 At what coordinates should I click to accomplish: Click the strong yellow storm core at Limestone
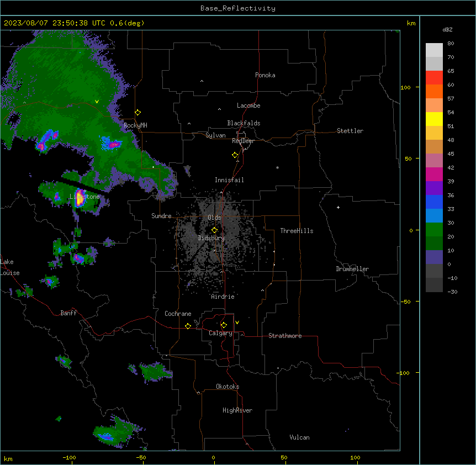click(79, 198)
